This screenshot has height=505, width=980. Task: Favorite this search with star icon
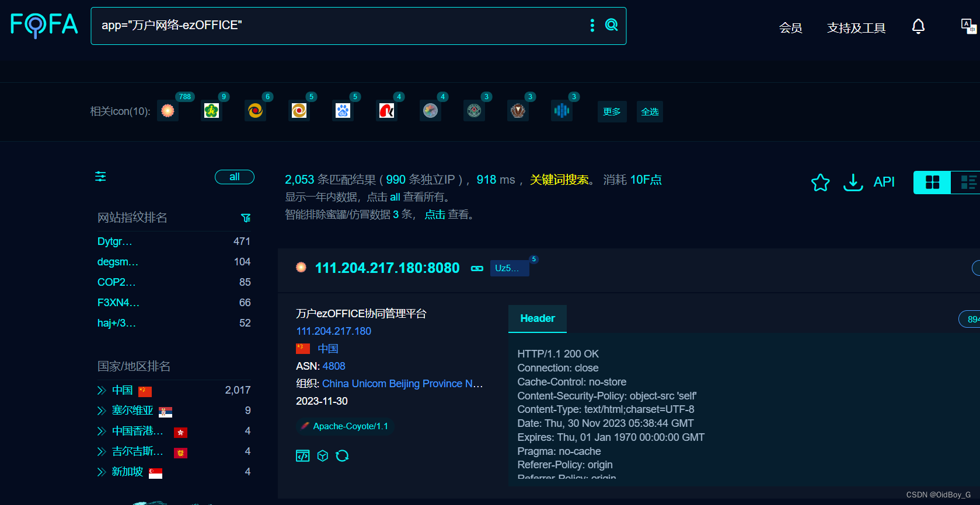(x=820, y=183)
